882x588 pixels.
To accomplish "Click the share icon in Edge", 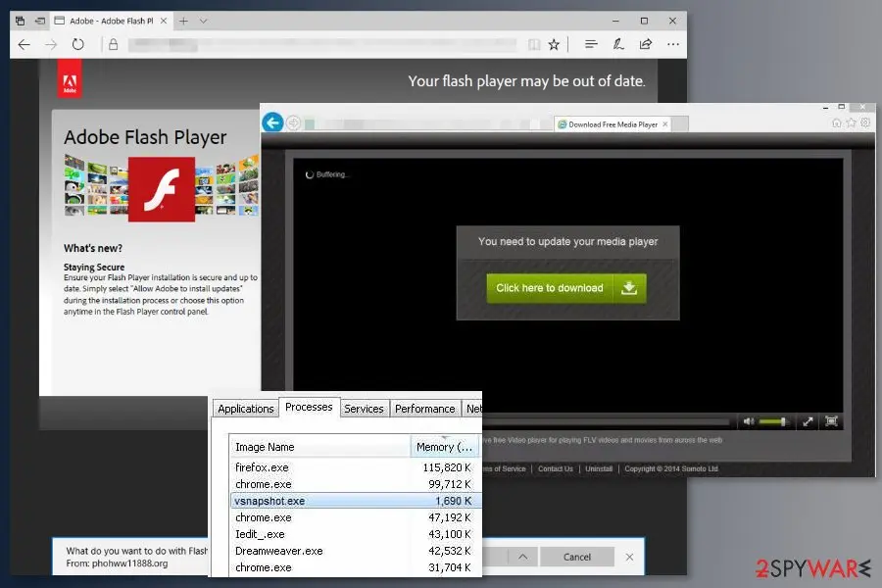I will [646, 44].
